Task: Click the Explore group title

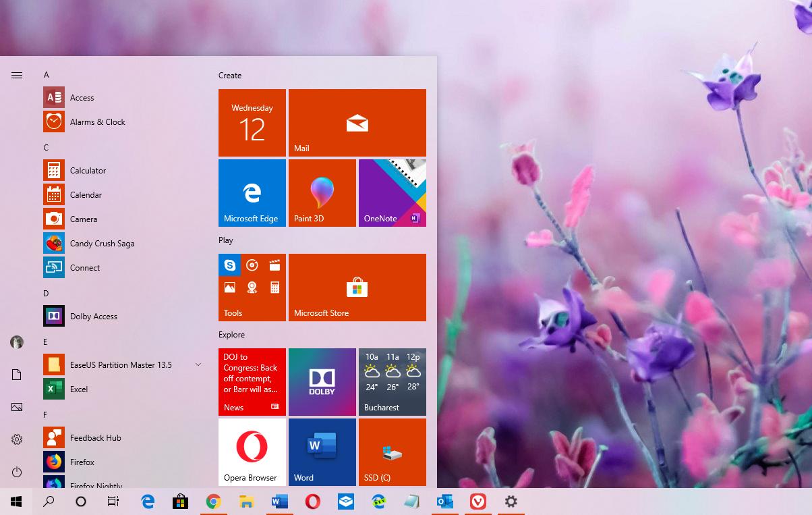Action: coord(231,335)
